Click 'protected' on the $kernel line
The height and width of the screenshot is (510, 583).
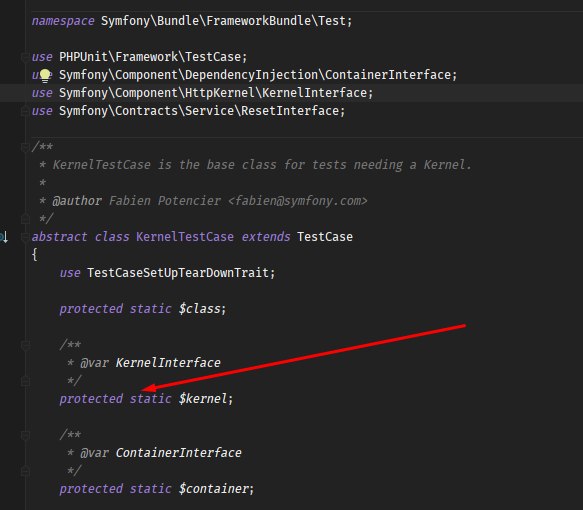(x=91, y=399)
